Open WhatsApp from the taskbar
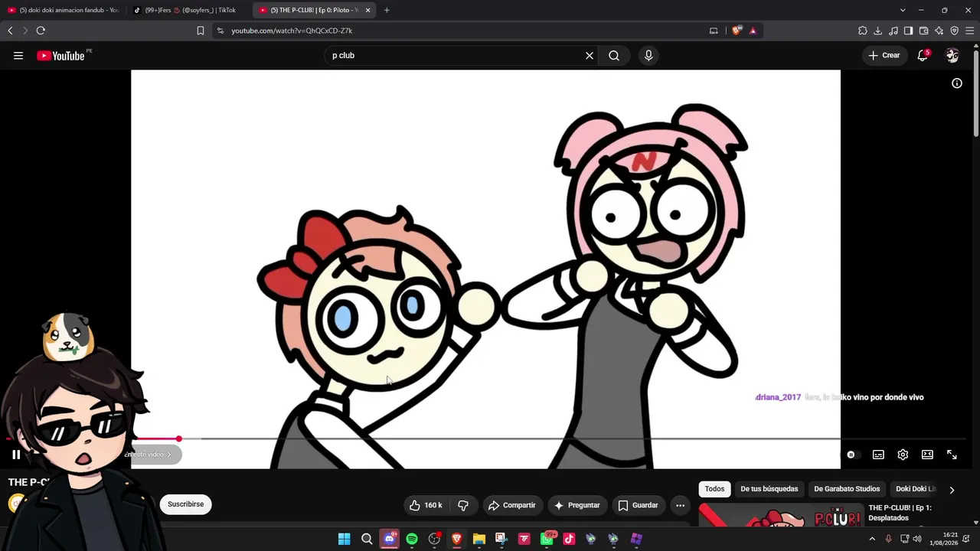 tap(547, 539)
